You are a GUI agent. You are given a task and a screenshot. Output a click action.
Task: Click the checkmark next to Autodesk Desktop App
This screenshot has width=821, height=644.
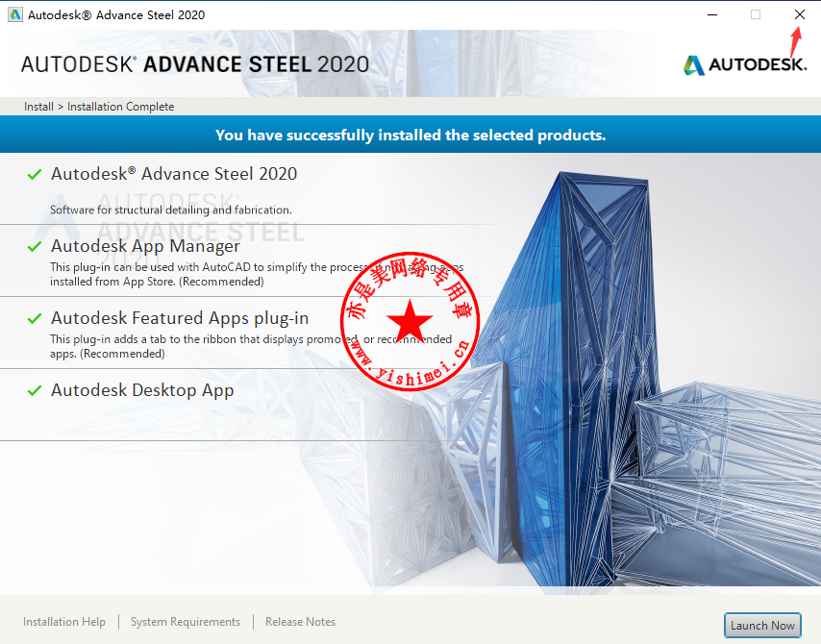click(35, 390)
